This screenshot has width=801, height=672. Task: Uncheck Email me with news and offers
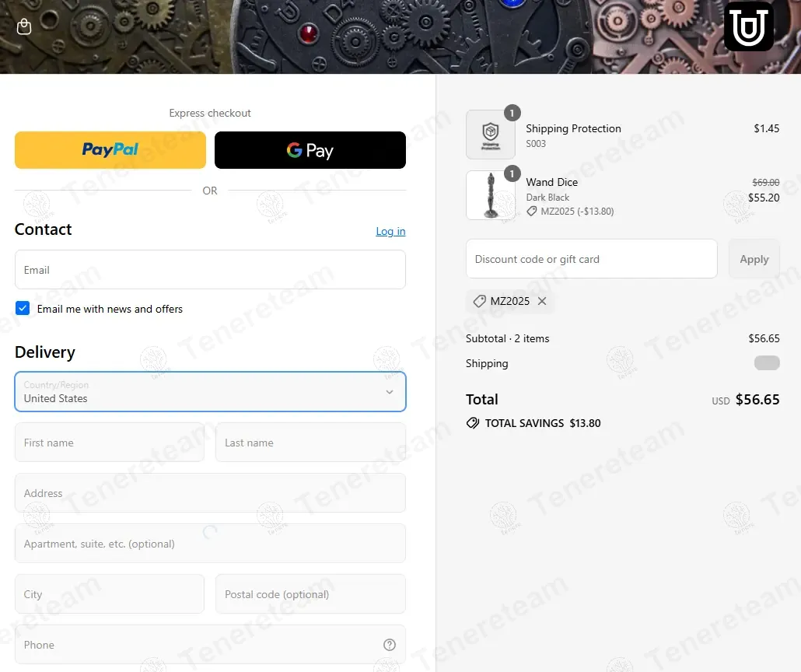pos(23,308)
